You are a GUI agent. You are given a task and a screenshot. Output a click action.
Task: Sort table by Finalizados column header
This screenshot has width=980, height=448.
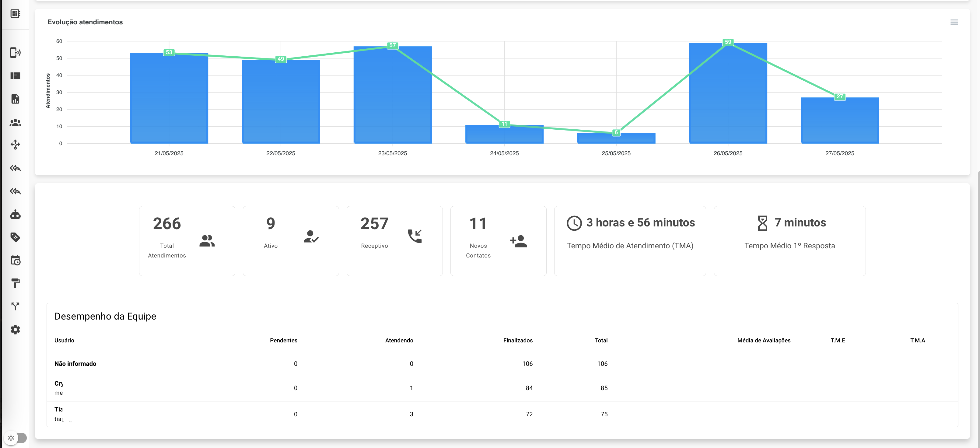[x=517, y=340]
